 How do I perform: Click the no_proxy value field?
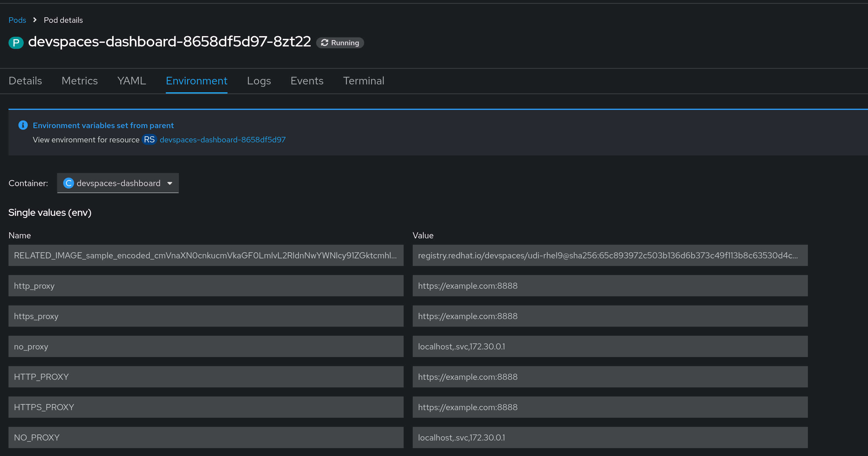(610, 346)
